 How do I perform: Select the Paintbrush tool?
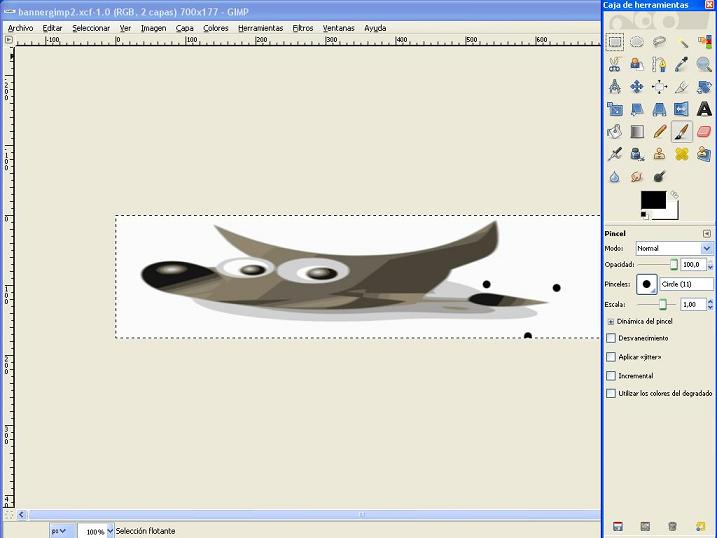coord(682,132)
